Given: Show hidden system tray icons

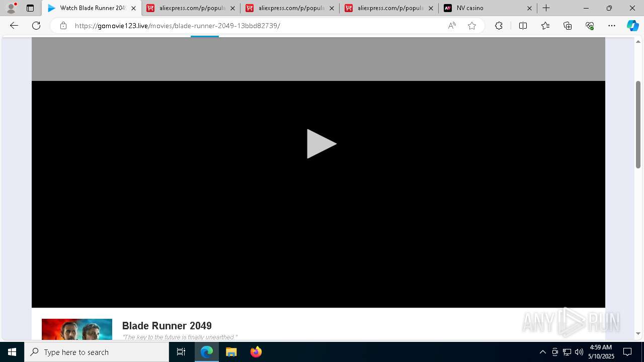Looking at the screenshot, I should [542, 352].
